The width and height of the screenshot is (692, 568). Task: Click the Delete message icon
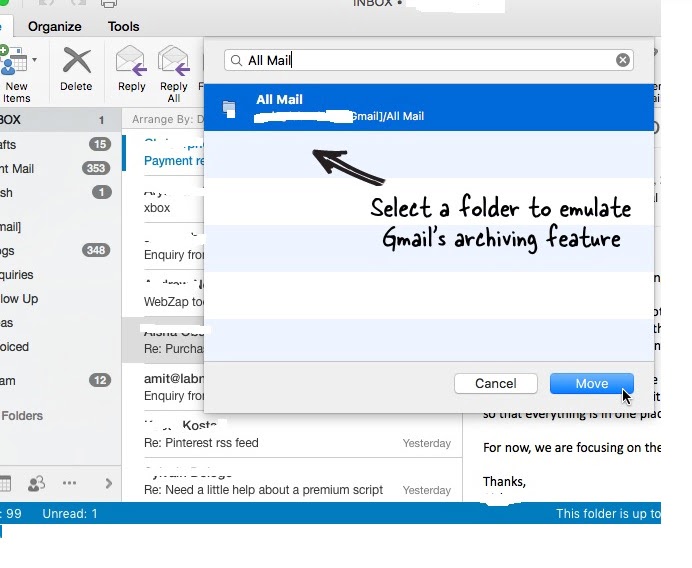tap(76, 60)
